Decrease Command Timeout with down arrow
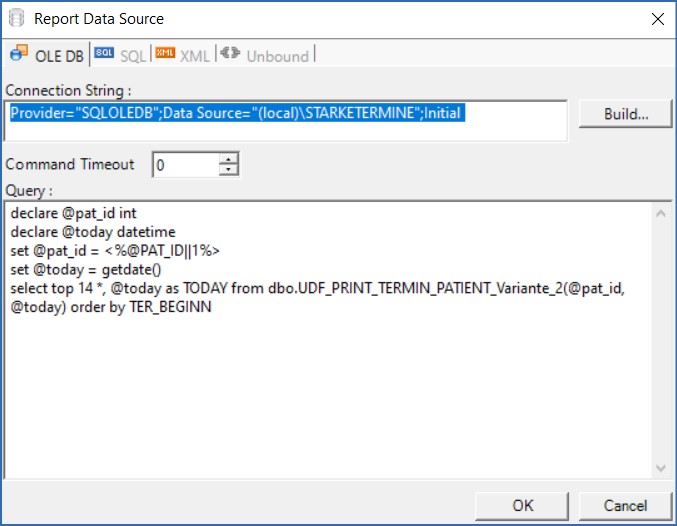Image resolution: width=677 pixels, height=526 pixels. click(228, 170)
